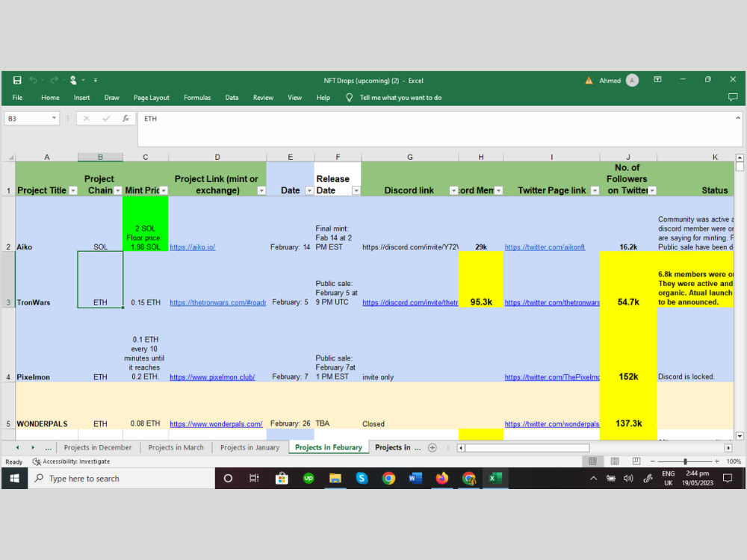Select the 152k followers cell
The height and width of the screenshot is (560, 747).
pyautogui.click(x=628, y=345)
